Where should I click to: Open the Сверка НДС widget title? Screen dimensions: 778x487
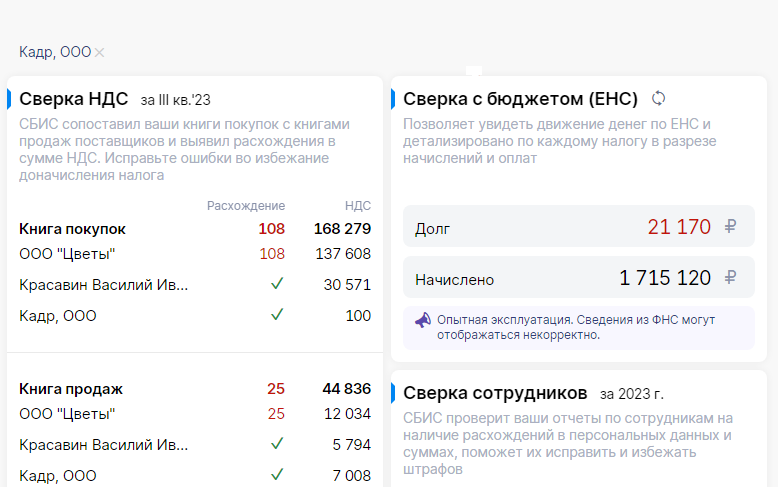[x=74, y=98]
